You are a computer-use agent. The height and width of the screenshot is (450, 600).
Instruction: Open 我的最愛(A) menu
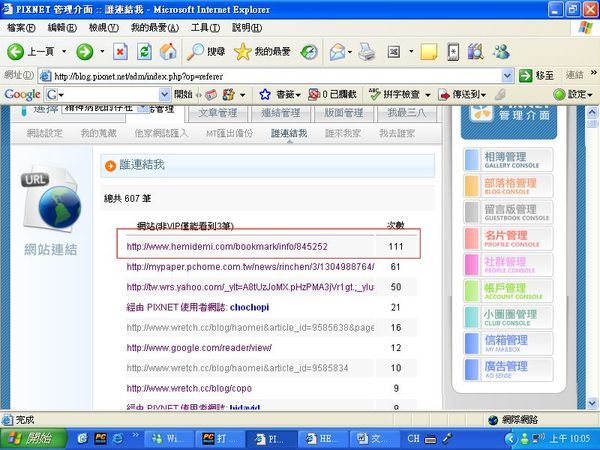click(155, 28)
